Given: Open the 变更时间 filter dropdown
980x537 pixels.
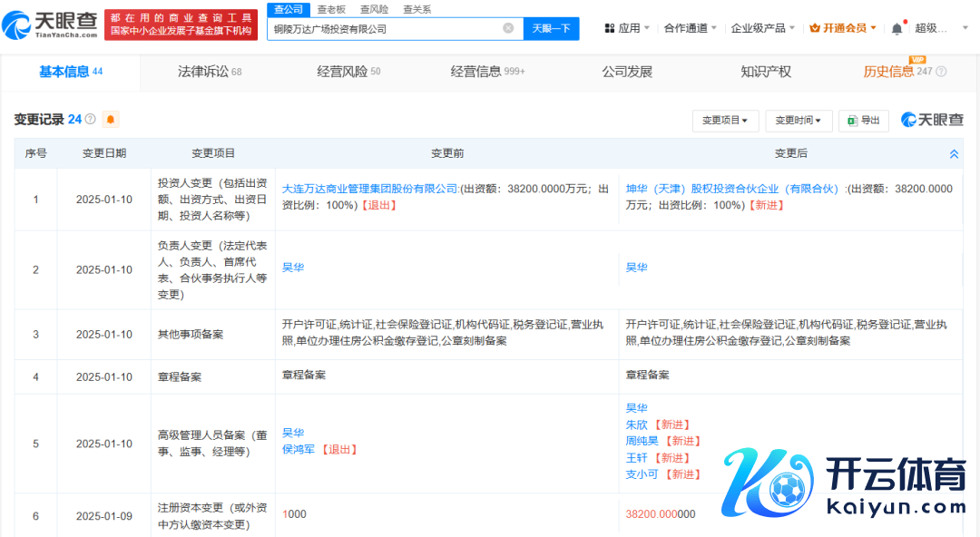Looking at the screenshot, I should [x=798, y=120].
